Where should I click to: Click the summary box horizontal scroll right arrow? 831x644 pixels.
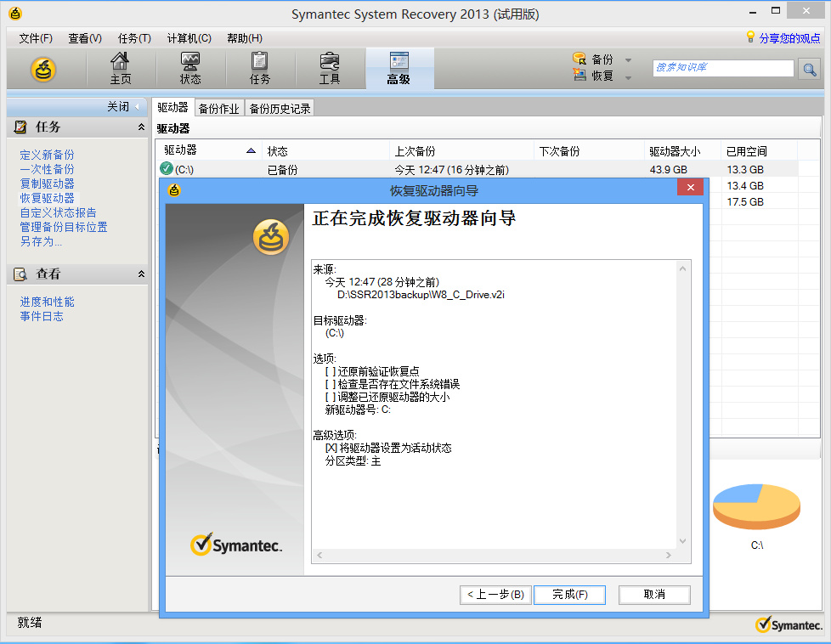pyautogui.click(x=669, y=555)
